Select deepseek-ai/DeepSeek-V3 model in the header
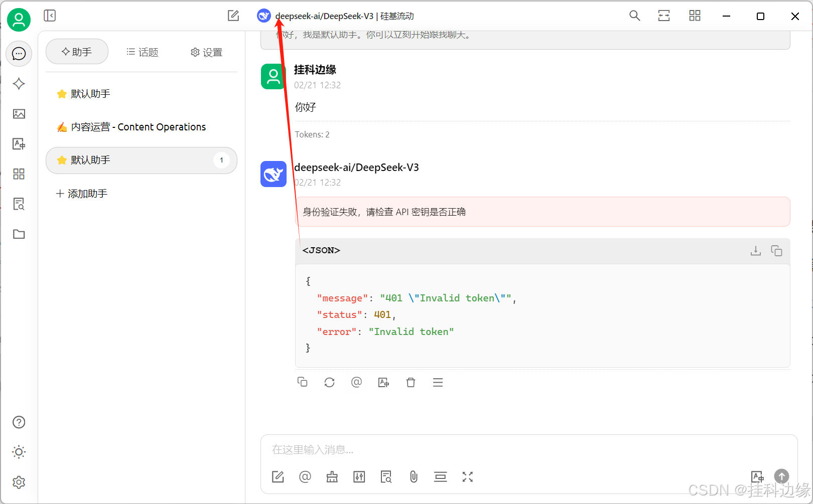 tap(335, 16)
